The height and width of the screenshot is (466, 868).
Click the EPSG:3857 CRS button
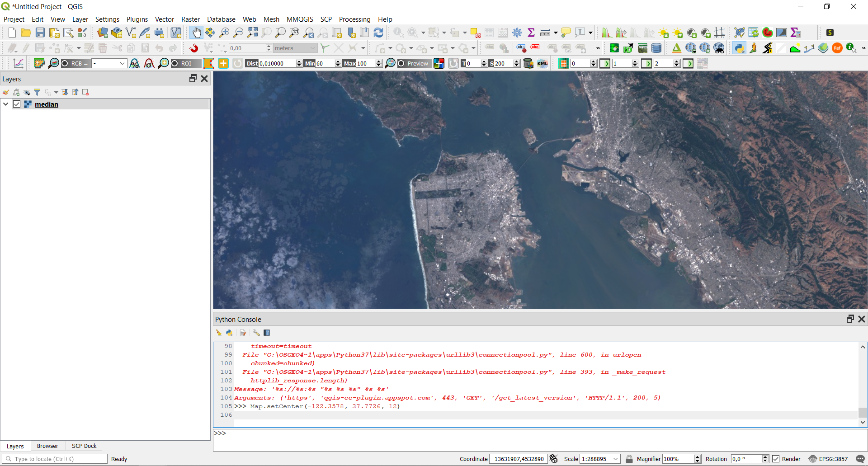tap(828, 459)
